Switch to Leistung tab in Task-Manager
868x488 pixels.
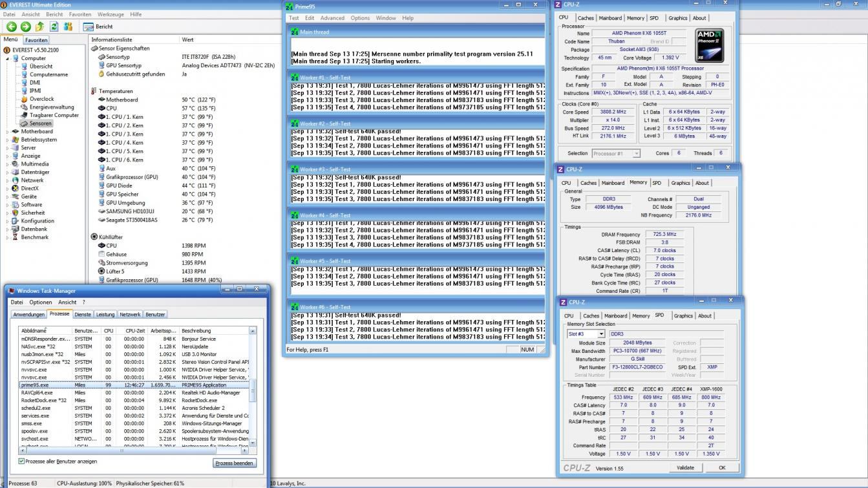(105, 315)
